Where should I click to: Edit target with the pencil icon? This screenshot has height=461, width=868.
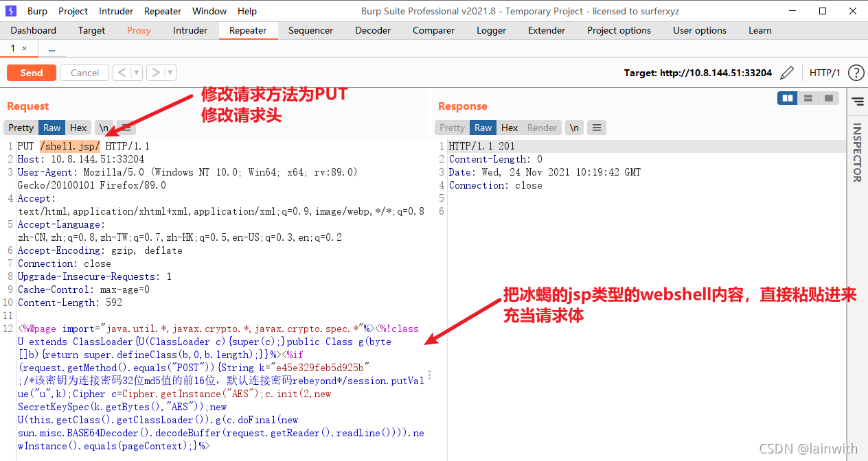coord(788,73)
